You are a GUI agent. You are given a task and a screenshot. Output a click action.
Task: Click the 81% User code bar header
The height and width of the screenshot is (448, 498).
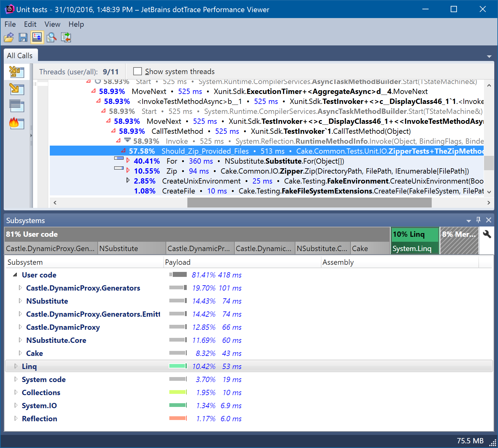coord(197,234)
